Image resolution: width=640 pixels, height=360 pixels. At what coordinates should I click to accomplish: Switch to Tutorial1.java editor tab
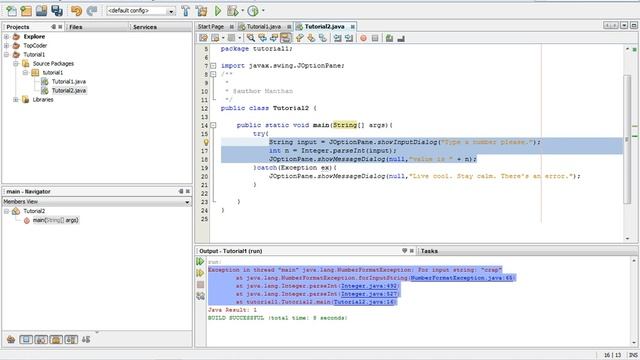coord(264,27)
